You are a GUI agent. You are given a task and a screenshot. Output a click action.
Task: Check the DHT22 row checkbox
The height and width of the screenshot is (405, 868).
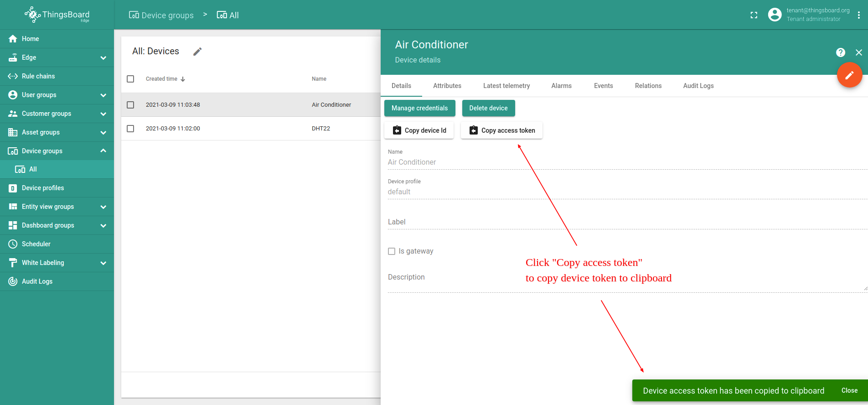(x=130, y=129)
